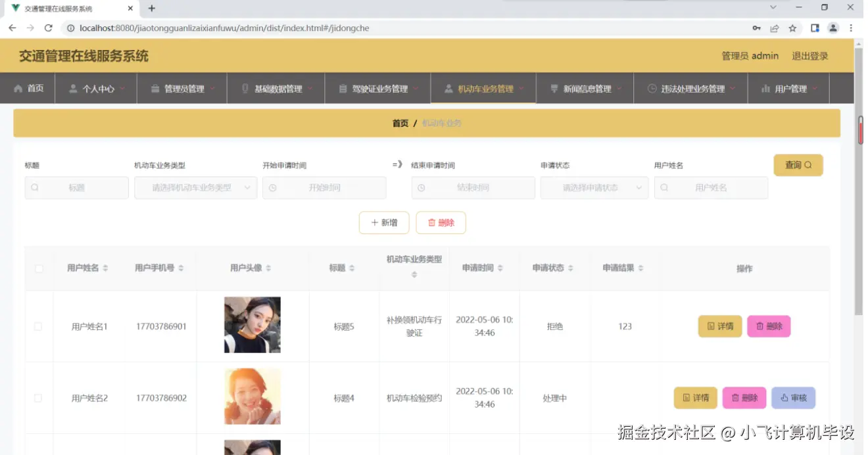This screenshot has width=868, height=455.
Task: Click the 新增 add button
Action: tap(384, 223)
